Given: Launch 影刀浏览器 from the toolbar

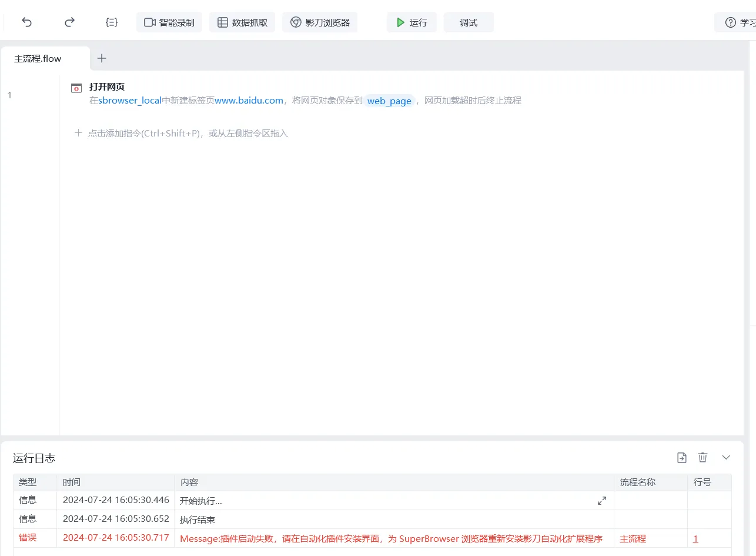Looking at the screenshot, I should tap(320, 22).
